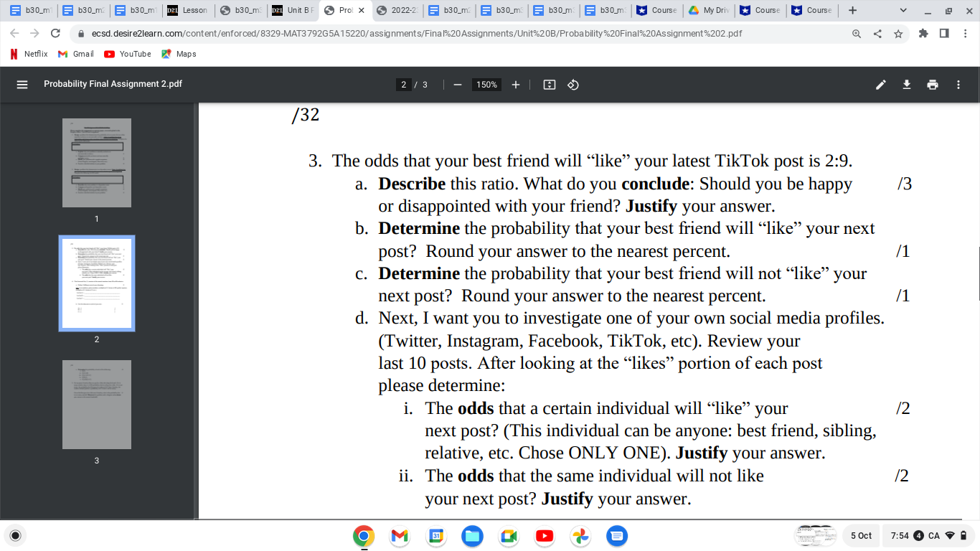Open Chrome's three-dot settings menu
This screenshot has height=551, width=980.
click(x=965, y=33)
